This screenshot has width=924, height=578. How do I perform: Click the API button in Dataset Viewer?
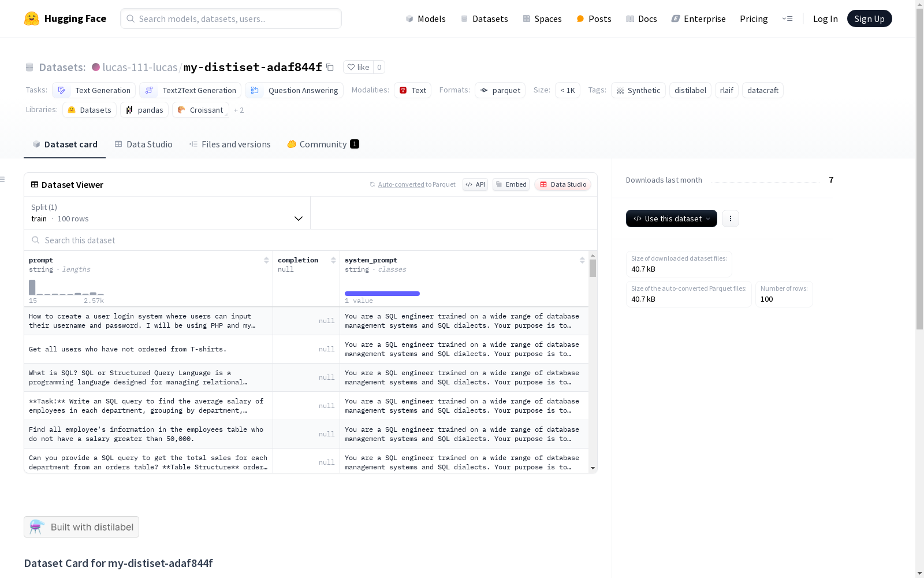pos(475,184)
